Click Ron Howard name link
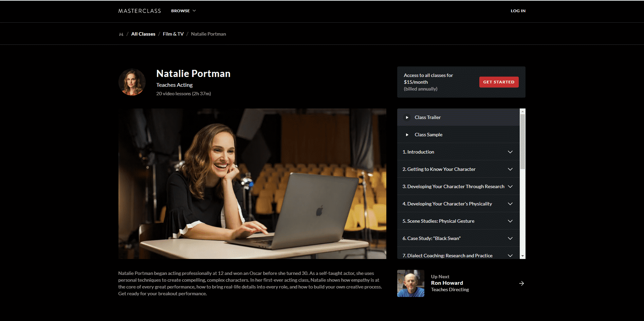644x321 pixels. [447, 283]
